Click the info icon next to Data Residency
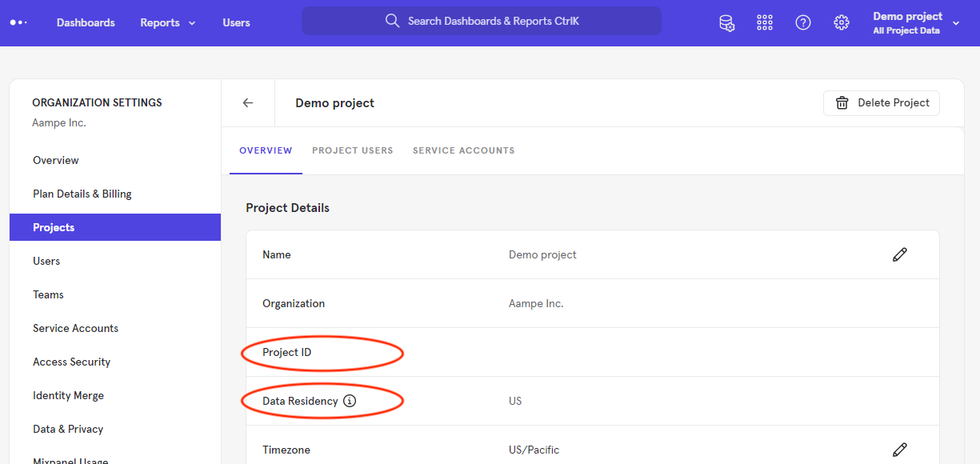This screenshot has height=464, width=980. click(x=350, y=401)
